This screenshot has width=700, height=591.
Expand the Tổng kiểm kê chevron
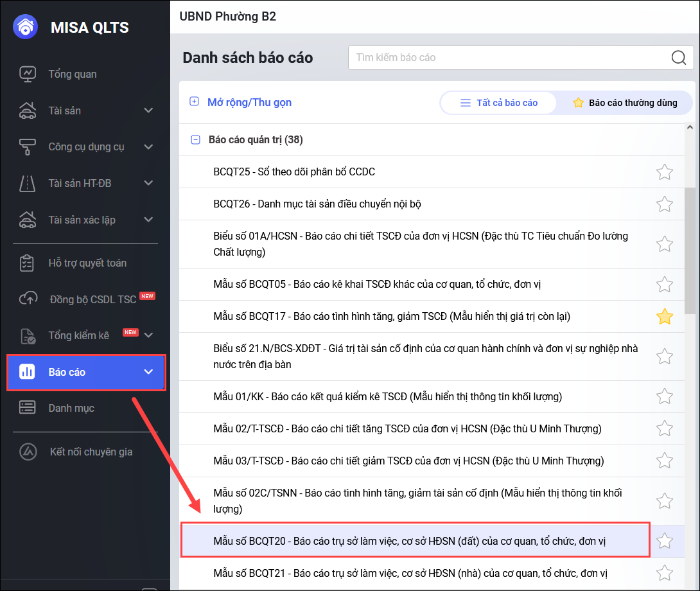148,335
